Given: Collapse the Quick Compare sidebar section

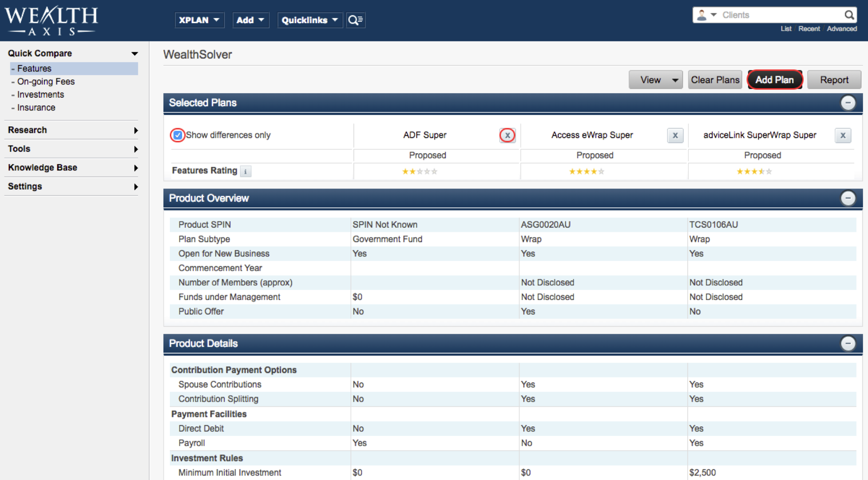Looking at the screenshot, I should point(134,54).
